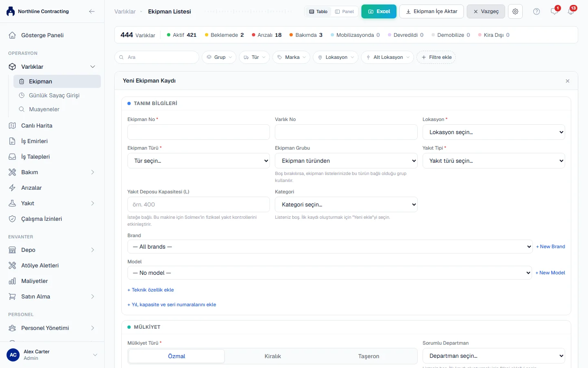This screenshot has width=588, height=368.
Task: Open the Yakıt türü seçin dropdown
Action: point(494,161)
